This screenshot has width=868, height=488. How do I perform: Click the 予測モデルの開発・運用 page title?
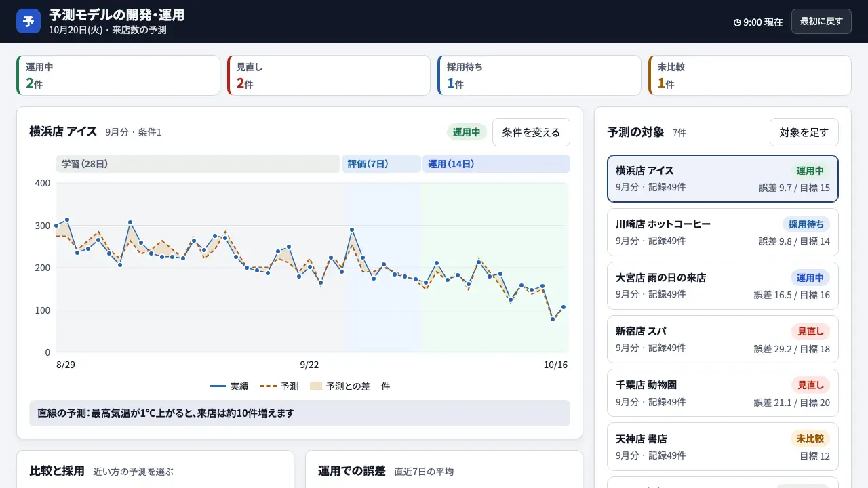click(117, 15)
